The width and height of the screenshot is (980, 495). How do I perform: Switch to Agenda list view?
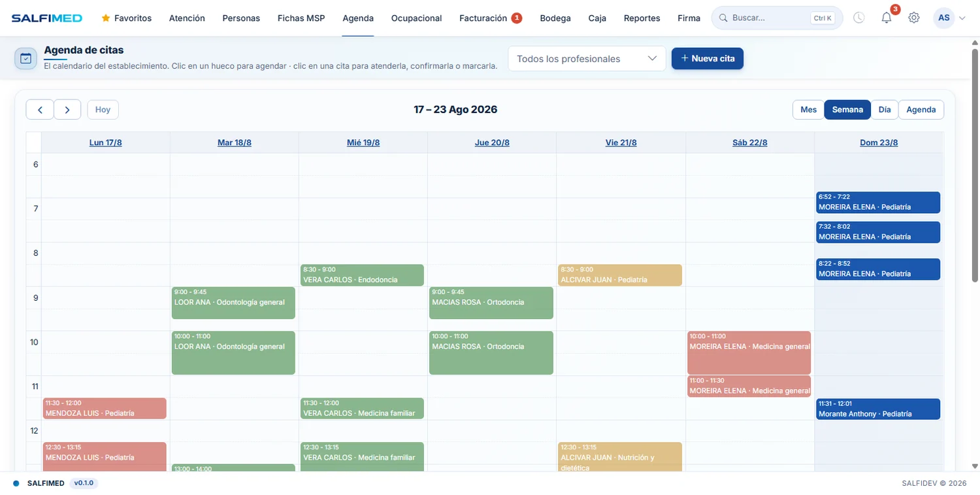pyautogui.click(x=921, y=109)
